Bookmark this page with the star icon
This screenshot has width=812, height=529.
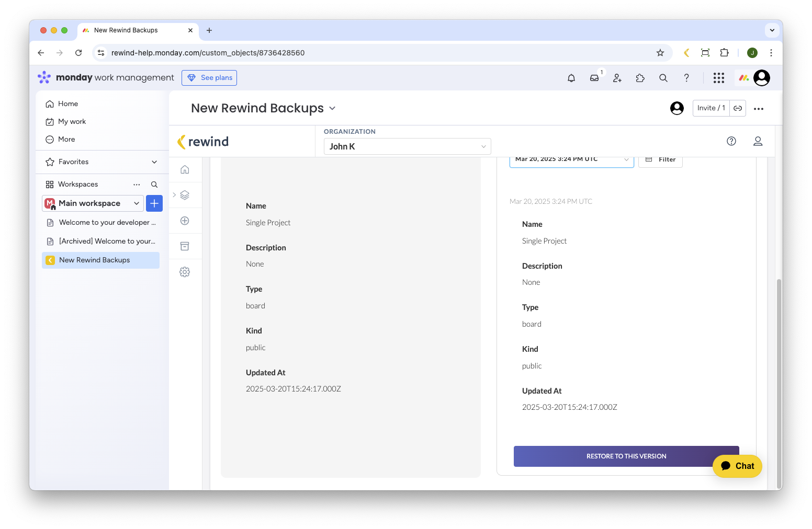[660, 53]
